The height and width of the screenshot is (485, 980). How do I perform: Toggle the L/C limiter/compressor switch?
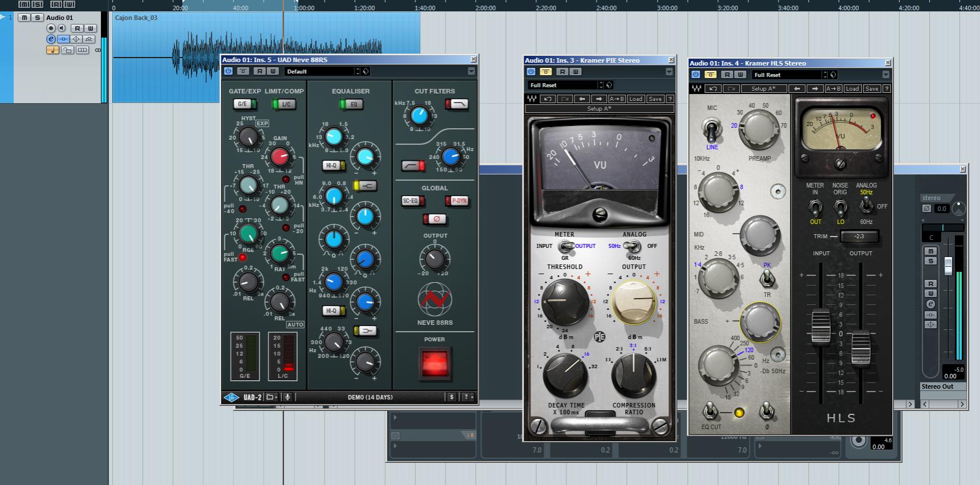point(284,104)
